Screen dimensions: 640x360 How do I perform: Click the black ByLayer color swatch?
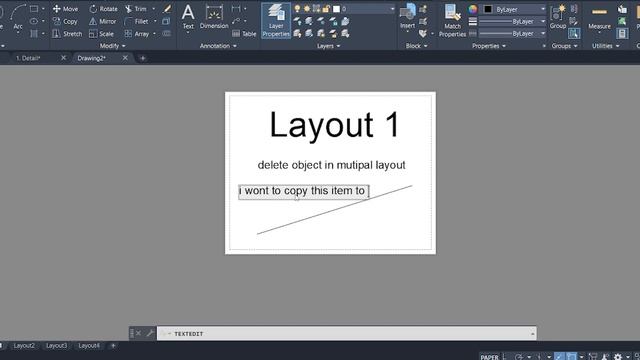click(488, 9)
